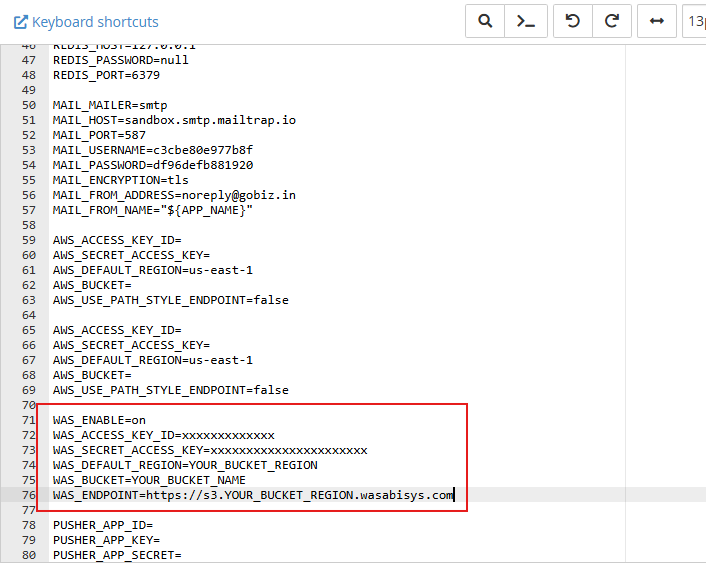Click AWS_BUCKET= on line 68
The image size is (706, 580).
point(92,376)
